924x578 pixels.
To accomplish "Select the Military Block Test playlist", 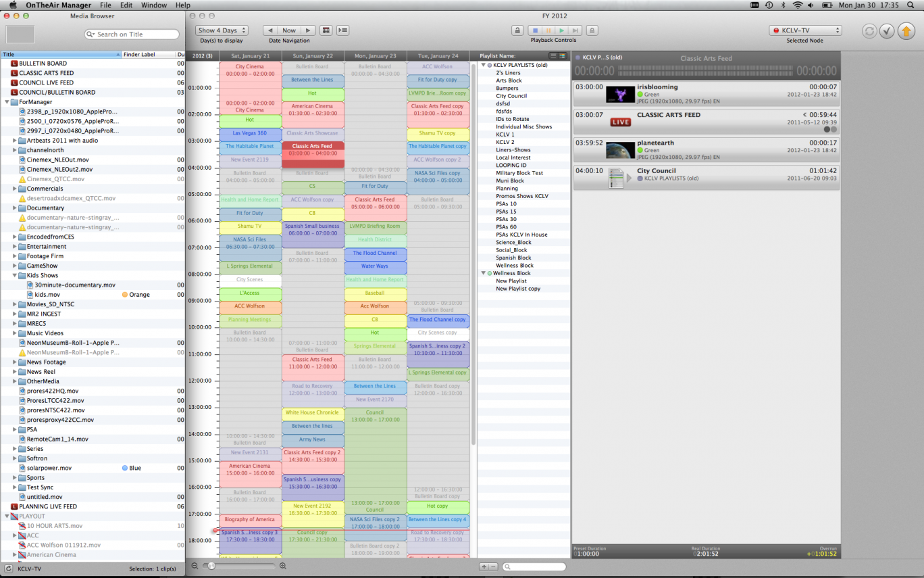I will (x=519, y=173).
